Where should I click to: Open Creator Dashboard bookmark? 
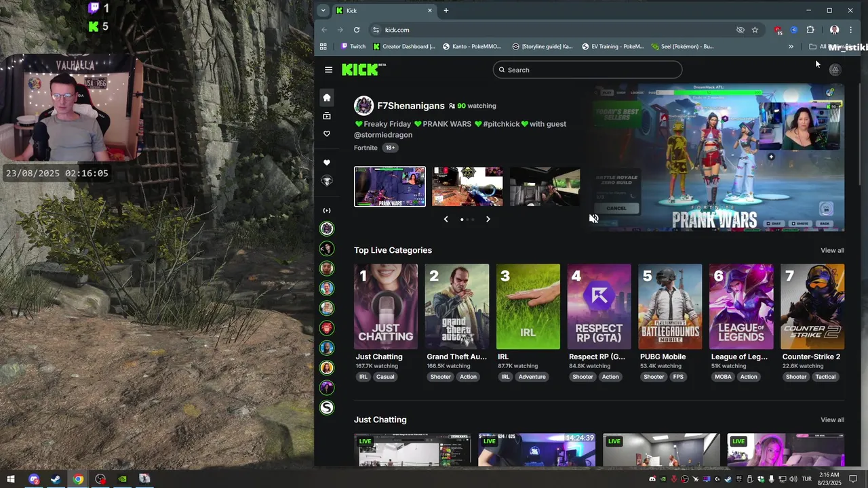point(404,47)
